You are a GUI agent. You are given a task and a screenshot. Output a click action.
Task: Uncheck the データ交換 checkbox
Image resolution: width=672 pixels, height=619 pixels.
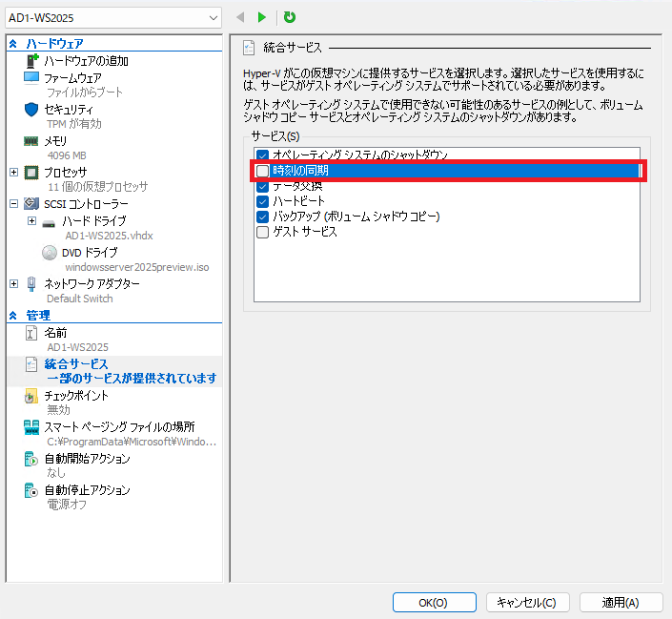click(x=262, y=186)
